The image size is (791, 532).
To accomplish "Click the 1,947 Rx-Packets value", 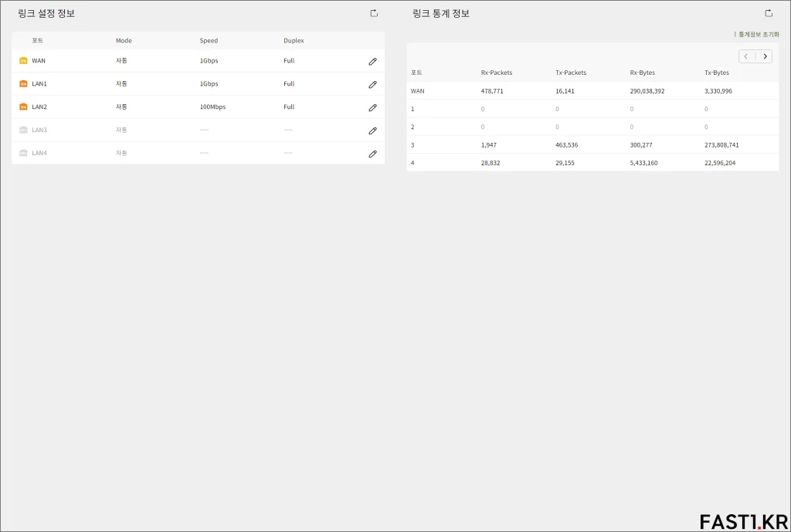I will tap(488, 144).
